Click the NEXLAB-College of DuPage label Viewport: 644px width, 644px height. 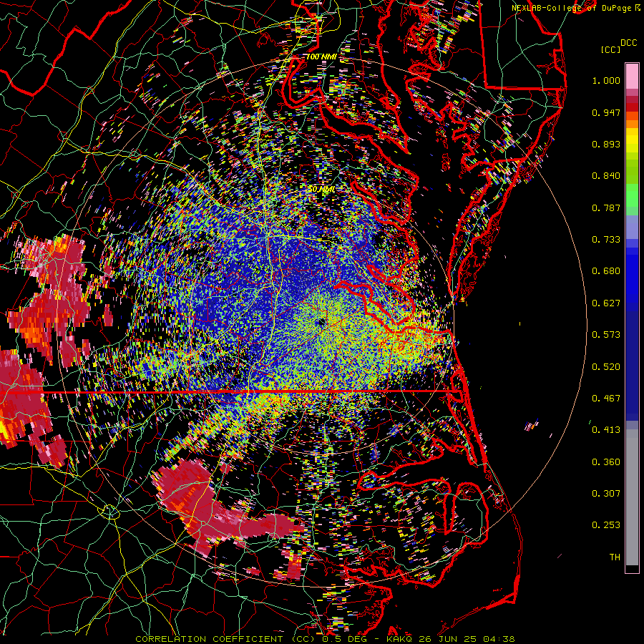pyautogui.click(x=577, y=8)
